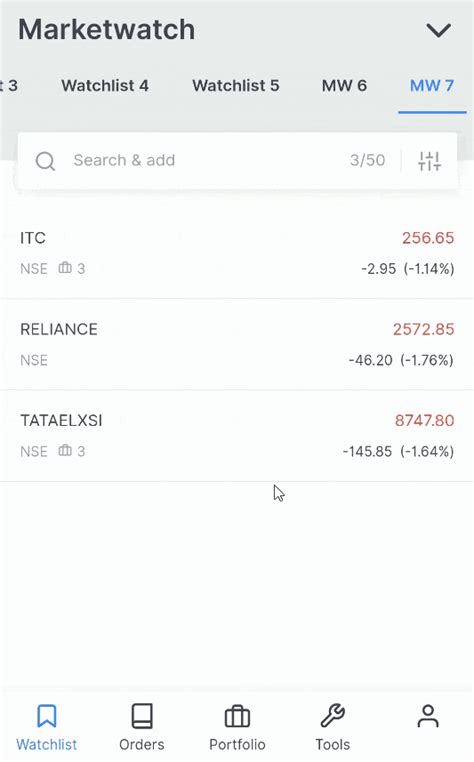Open the Portfolio briefcase icon
Viewport: 474px width, 762px height.
tap(237, 716)
